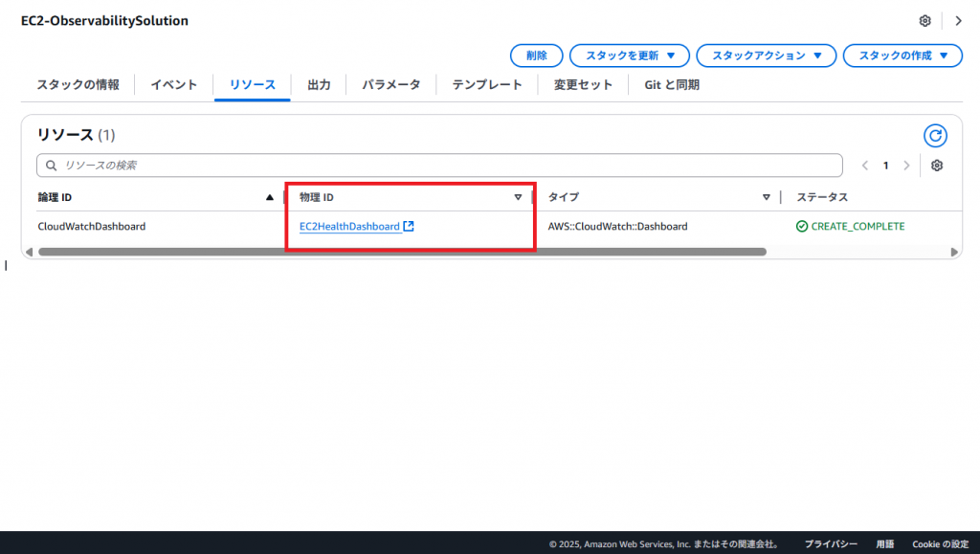980x554 pixels.
Task: Click the top-right settings gear icon
Action: (924, 21)
